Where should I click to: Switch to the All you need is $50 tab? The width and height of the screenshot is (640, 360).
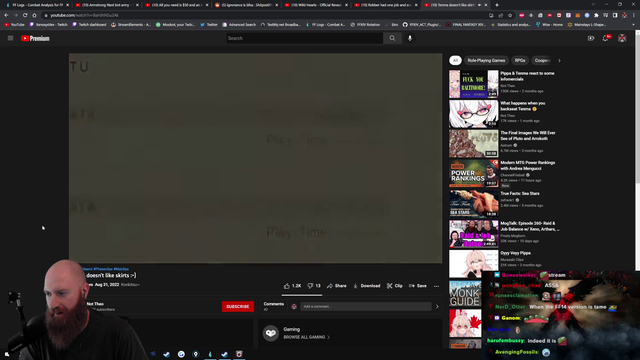[x=177, y=5]
